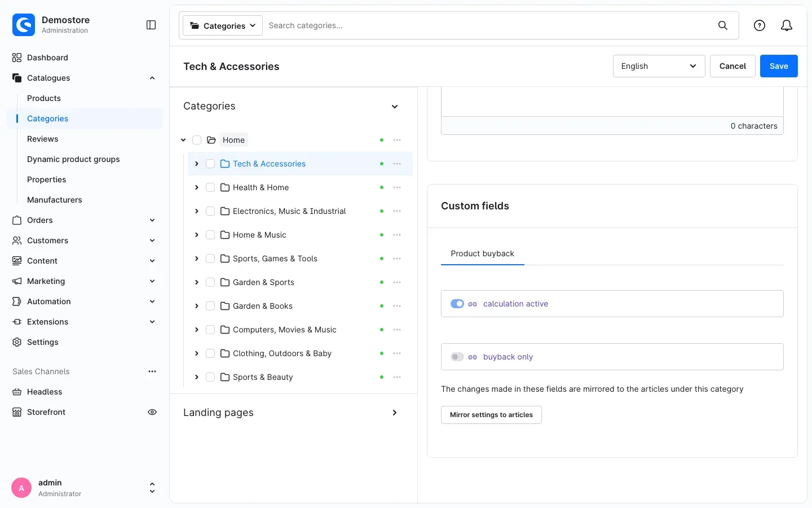Expand the Landing pages section
The width and height of the screenshot is (812, 508).
(395, 413)
